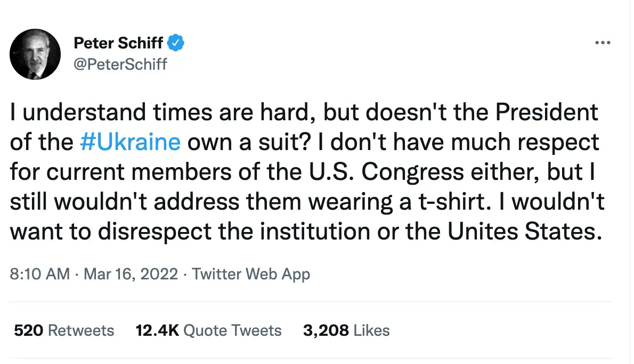Visit the @PeterSchiff handle link
Viewport: 634px width, 364px height.
click(x=120, y=64)
